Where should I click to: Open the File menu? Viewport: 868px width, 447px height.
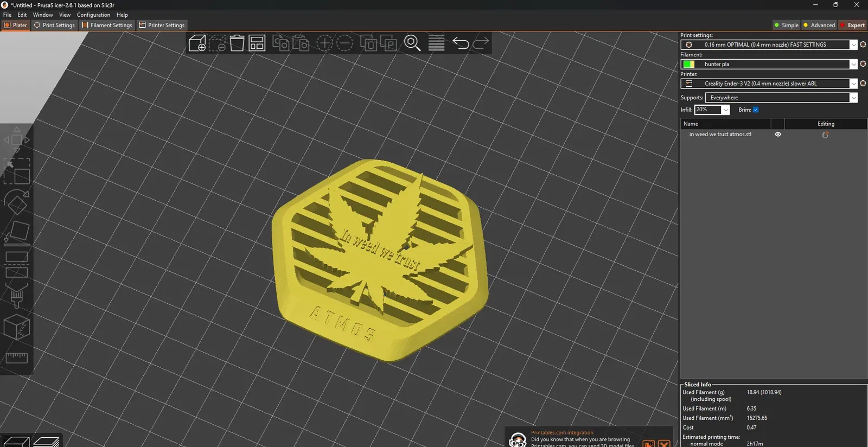click(x=7, y=15)
